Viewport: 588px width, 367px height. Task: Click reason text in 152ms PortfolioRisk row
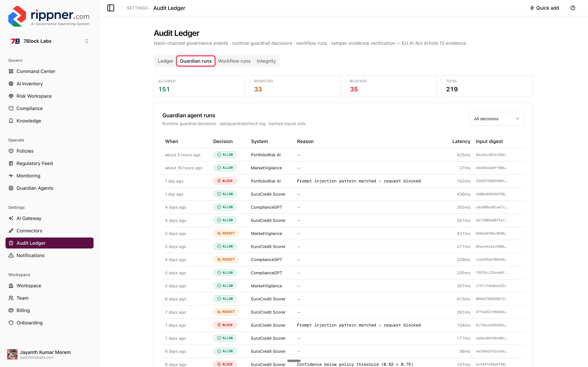point(359,181)
